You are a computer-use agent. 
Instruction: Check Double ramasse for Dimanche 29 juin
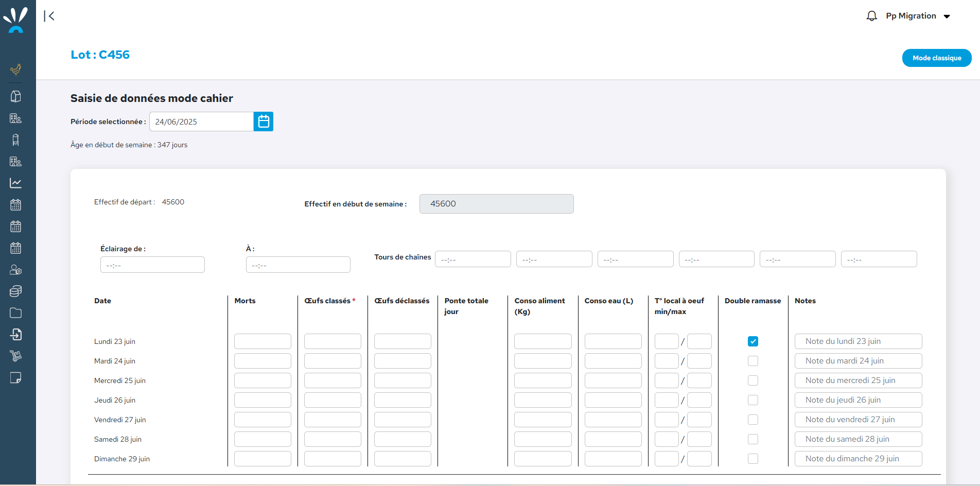[x=752, y=459]
